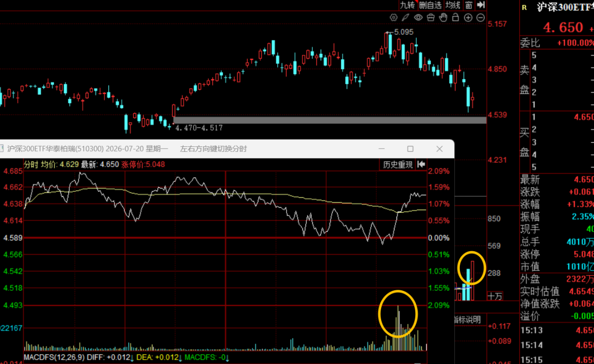Click the 九转 indicator tab
Image resolution: width=594 pixels, height=364 pixels.
pos(407,5)
